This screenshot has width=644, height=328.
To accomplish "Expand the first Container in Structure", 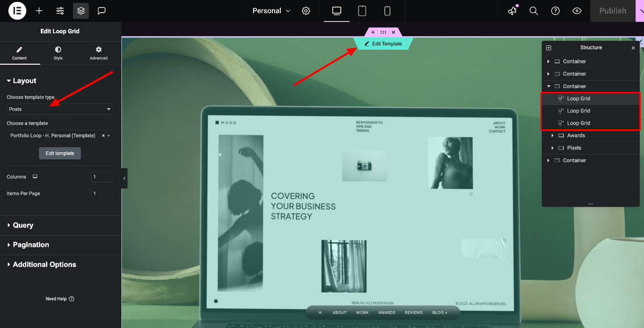I will (548, 61).
